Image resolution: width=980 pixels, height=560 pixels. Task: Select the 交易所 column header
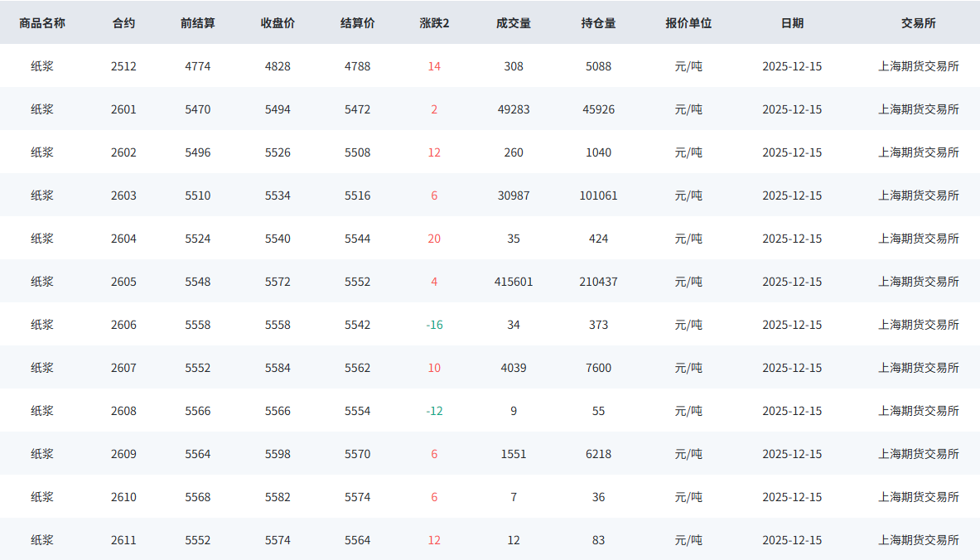[x=919, y=23]
